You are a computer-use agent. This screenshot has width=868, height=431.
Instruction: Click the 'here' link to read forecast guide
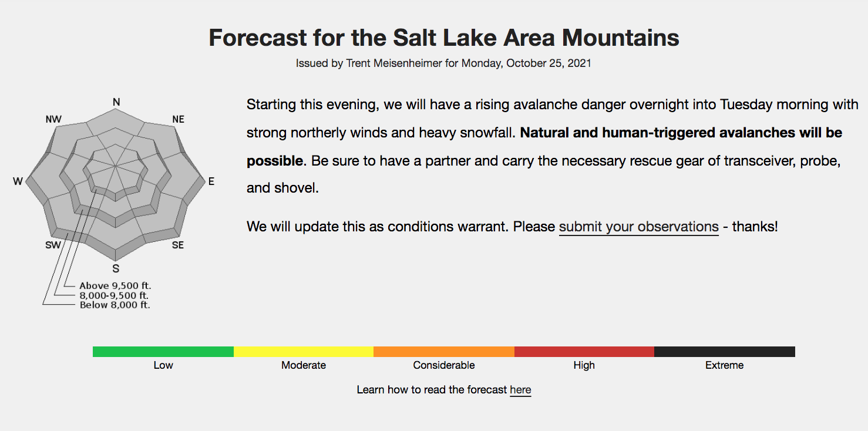coord(520,390)
